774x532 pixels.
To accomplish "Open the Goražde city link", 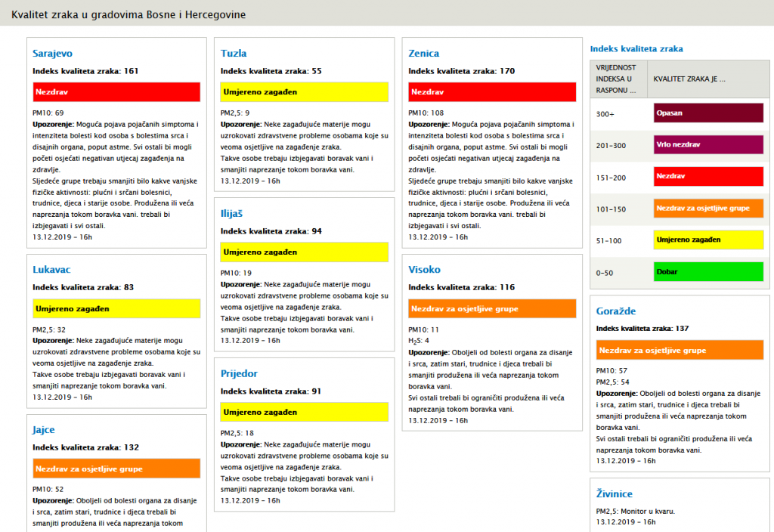I will coord(616,311).
